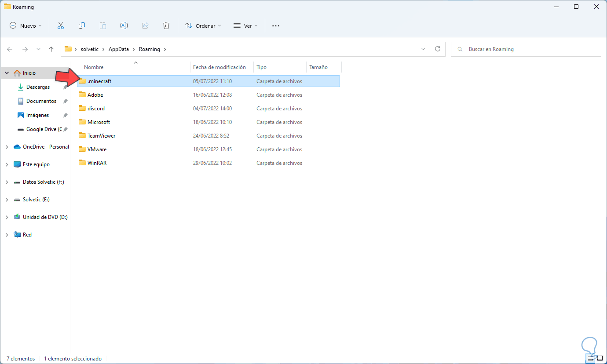Click the folder icon in address bar
The height and width of the screenshot is (364, 607).
(x=68, y=49)
